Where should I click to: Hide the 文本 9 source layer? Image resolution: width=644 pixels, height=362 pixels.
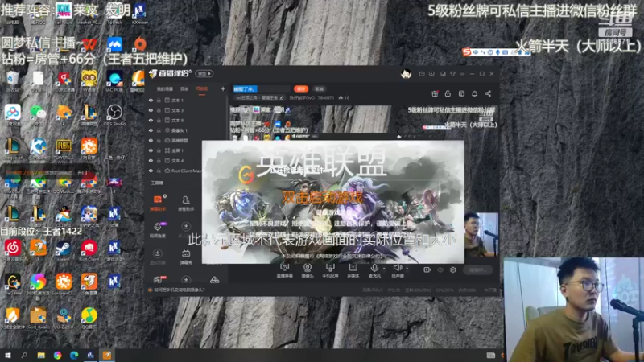pyautogui.click(x=151, y=120)
